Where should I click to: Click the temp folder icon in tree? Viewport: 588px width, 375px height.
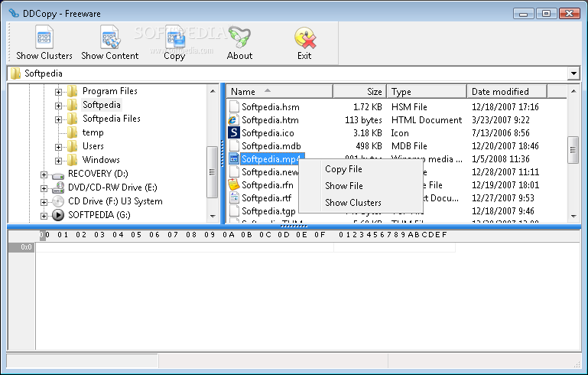click(73, 132)
